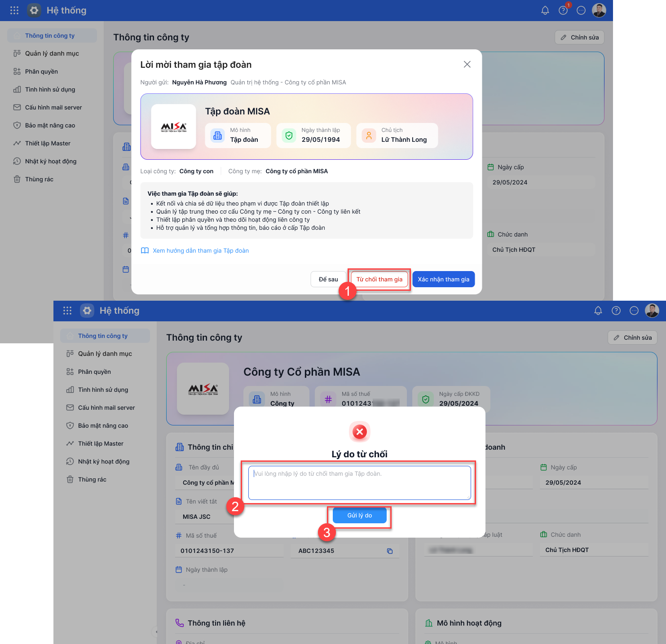The width and height of the screenshot is (666, 644).
Task: Click the Tập đoàn MISA heading
Action: pos(238,111)
